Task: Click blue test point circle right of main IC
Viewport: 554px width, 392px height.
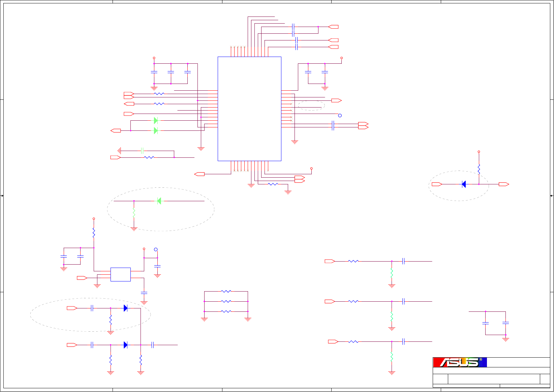Action: point(340,116)
